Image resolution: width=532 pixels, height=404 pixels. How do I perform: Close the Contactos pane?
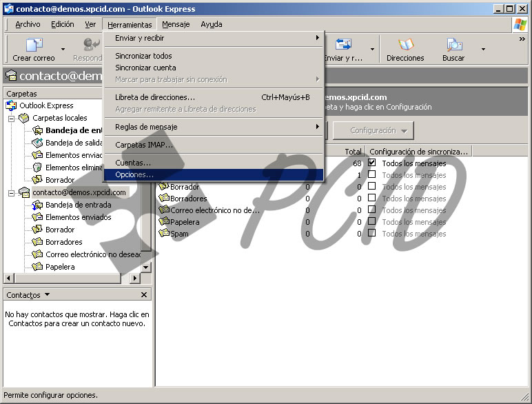point(144,294)
